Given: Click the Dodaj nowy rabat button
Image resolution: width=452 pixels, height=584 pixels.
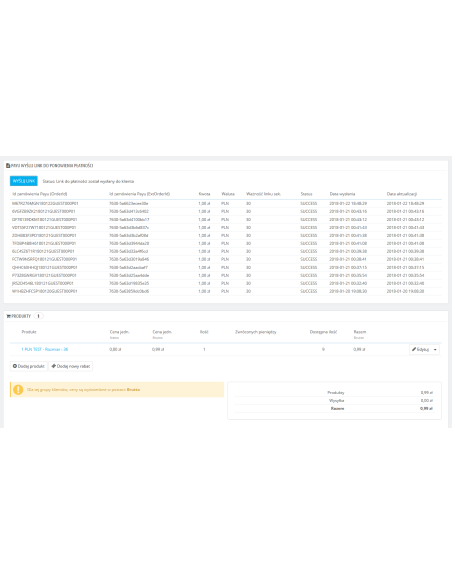Looking at the screenshot, I should click(x=71, y=366).
